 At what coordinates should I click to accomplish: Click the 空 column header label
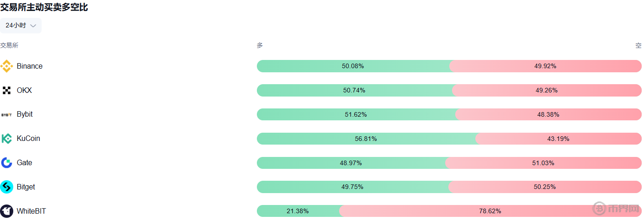[638, 46]
